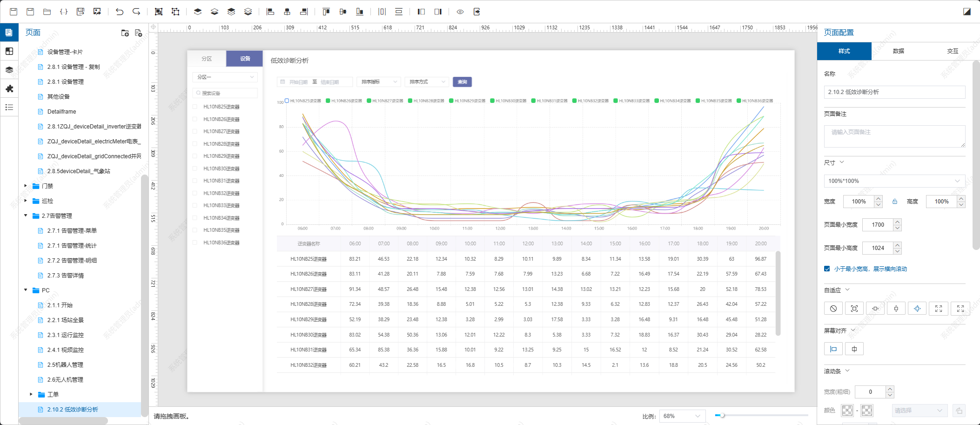Switch to the 数据 tab
The height and width of the screenshot is (425, 980).
pos(899,51)
